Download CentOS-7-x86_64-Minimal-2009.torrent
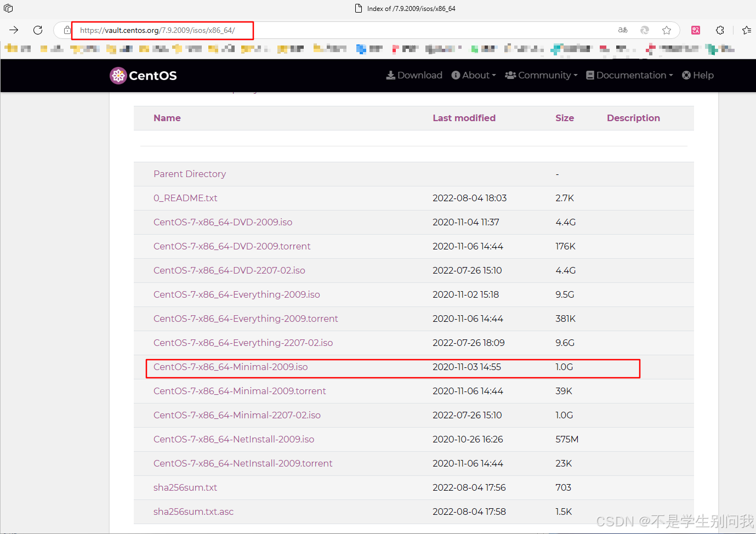The width and height of the screenshot is (756, 534). [x=240, y=391]
